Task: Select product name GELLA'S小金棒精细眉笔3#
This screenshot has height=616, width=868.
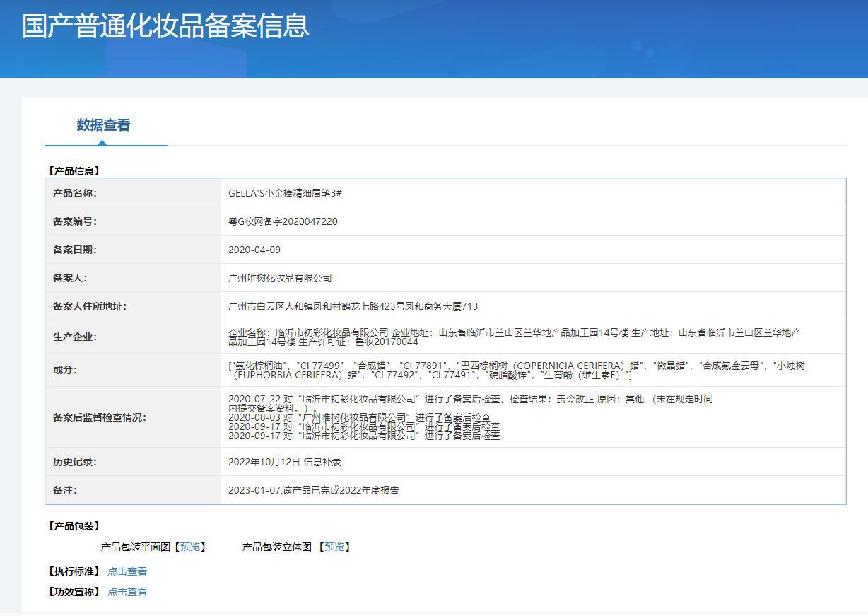Action: pos(286,193)
